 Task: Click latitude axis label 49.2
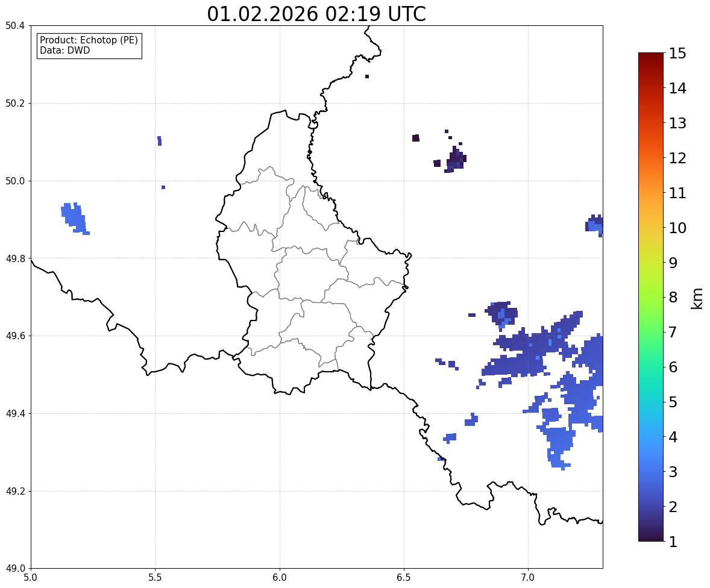15,491
